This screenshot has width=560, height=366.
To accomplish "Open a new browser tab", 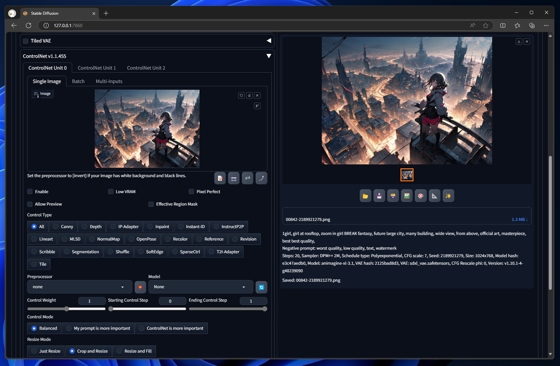I will pyautogui.click(x=106, y=13).
